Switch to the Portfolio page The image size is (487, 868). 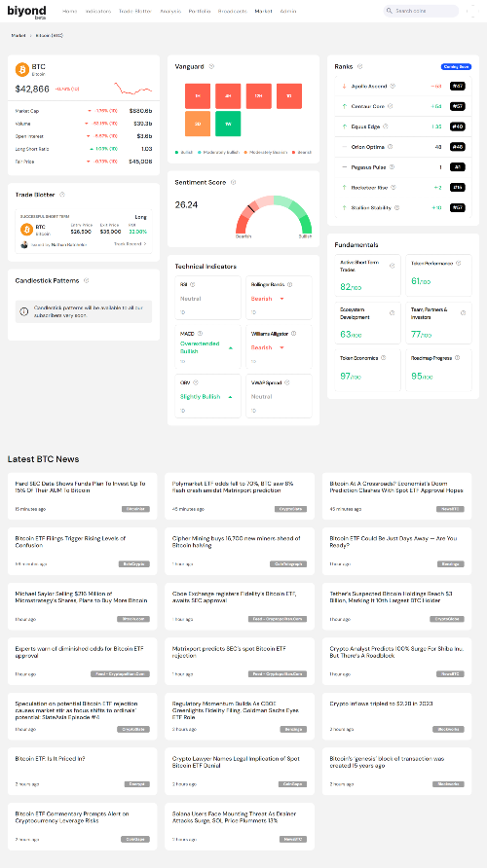click(200, 11)
